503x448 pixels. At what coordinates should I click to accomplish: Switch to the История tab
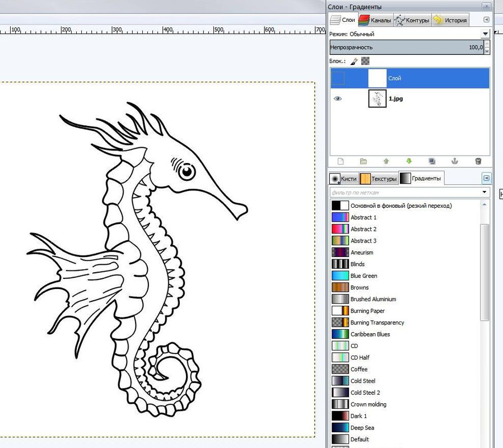[450, 20]
